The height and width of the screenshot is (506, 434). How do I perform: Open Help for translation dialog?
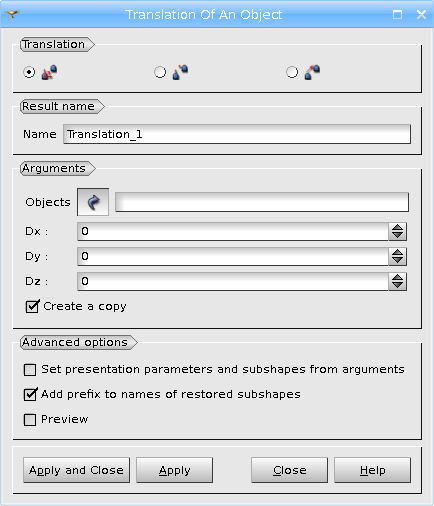372,470
